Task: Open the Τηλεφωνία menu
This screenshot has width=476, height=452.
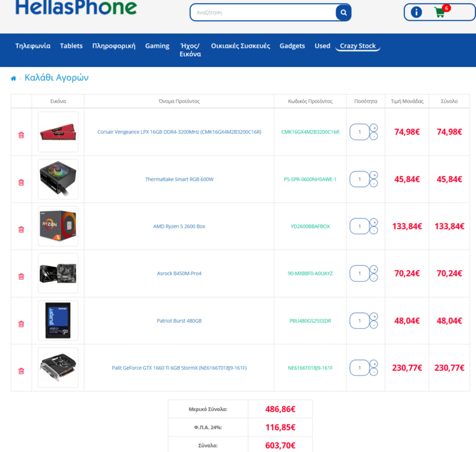Action: click(x=33, y=46)
